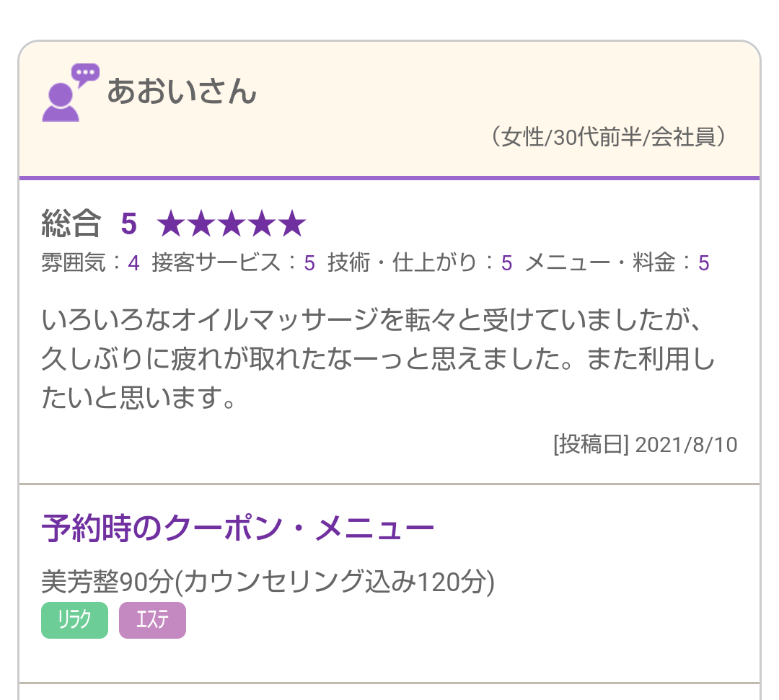Image resolution: width=779 pixels, height=700 pixels.
Task: Open reviewer あおいさん's name
Action: [182, 92]
